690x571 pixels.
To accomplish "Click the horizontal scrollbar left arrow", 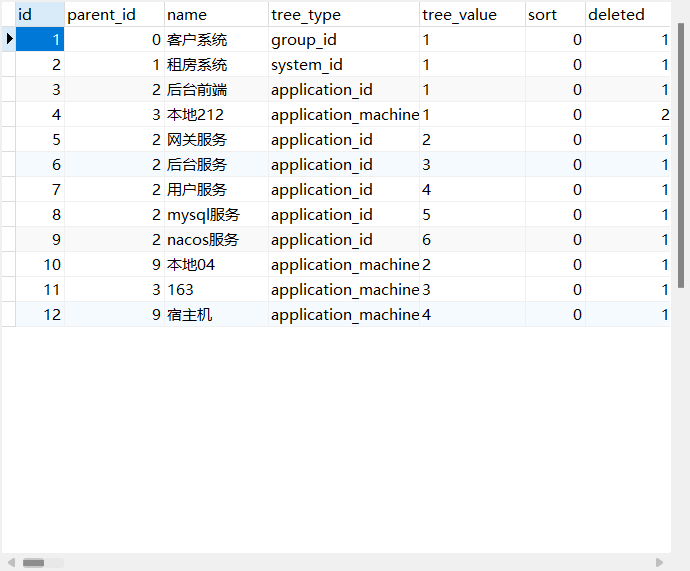I will click(9, 563).
